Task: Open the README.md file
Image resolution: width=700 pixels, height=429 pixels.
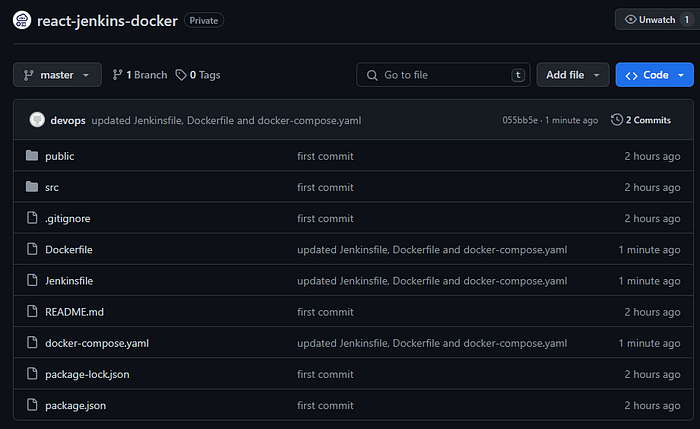Action: coord(75,312)
